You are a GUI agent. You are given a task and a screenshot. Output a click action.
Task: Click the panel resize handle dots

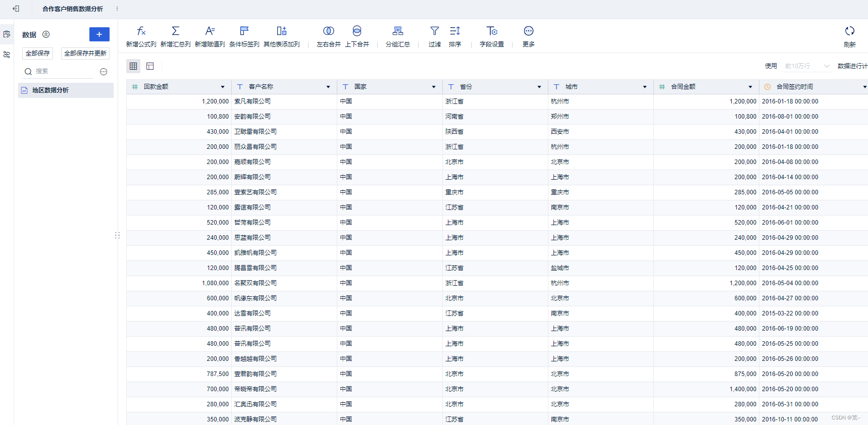coord(117,235)
